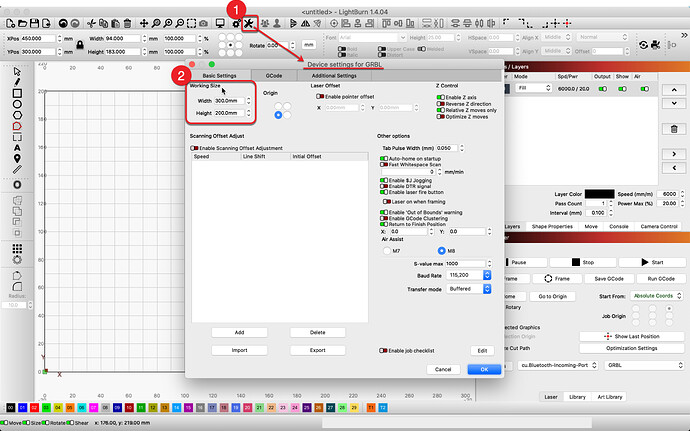Image resolution: width=690 pixels, height=431 pixels.
Task: Open the Device Settings wrench icon
Action: (249, 23)
